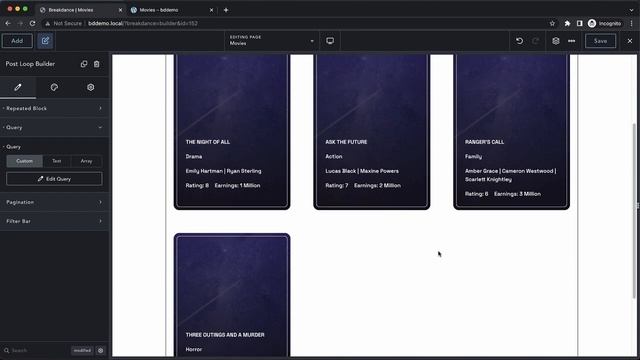
Task: Select Ask The Future movie card
Action: pos(371,131)
